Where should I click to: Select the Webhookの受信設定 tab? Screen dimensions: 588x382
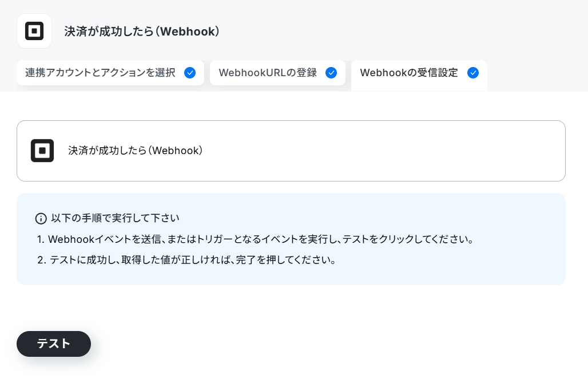point(419,75)
